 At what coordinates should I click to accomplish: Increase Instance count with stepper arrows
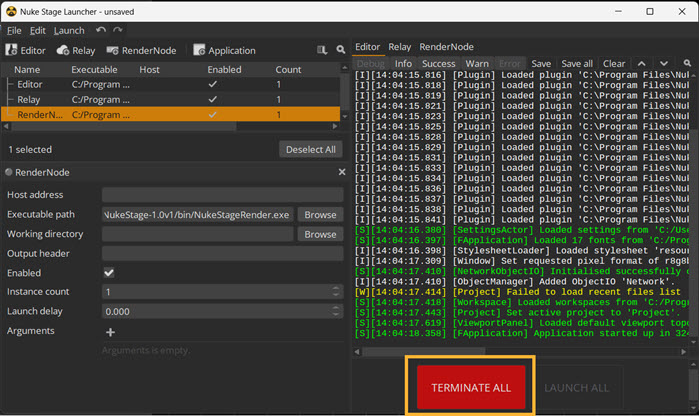(336, 289)
